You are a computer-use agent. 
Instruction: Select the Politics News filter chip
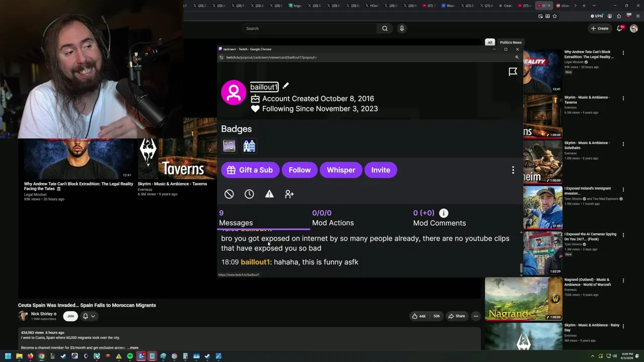click(511, 42)
